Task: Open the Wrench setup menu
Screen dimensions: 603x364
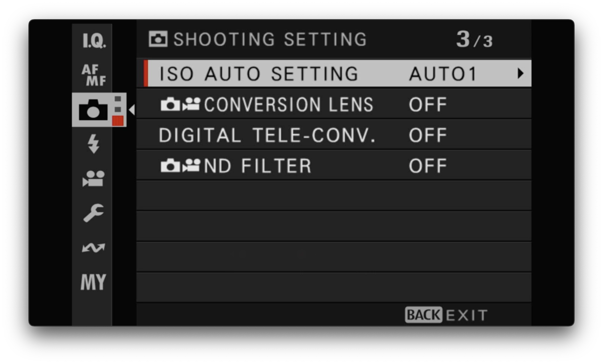Action: (93, 212)
